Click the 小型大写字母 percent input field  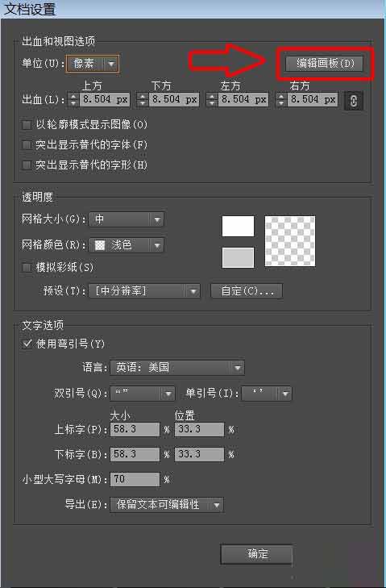point(135,479)
